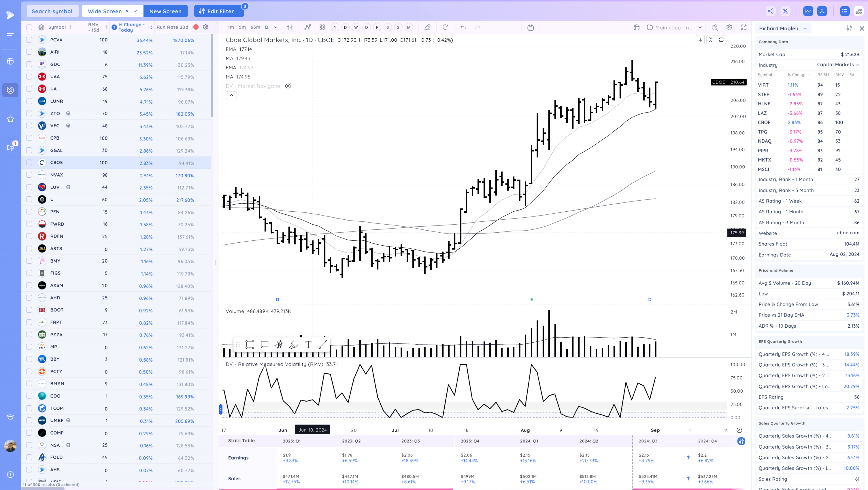Switch to the 65m timeframe
868x490 pixels.
click(x=255, y=27)
